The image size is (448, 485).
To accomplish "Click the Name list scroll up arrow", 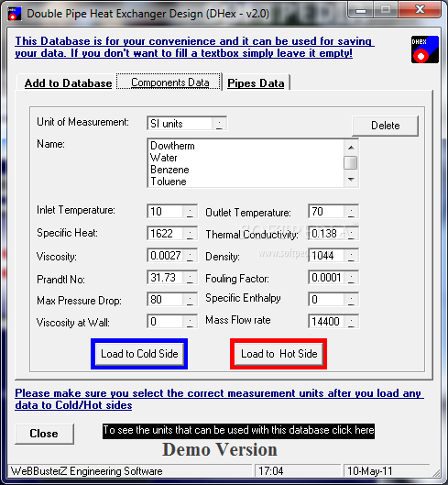I will 351,148.
